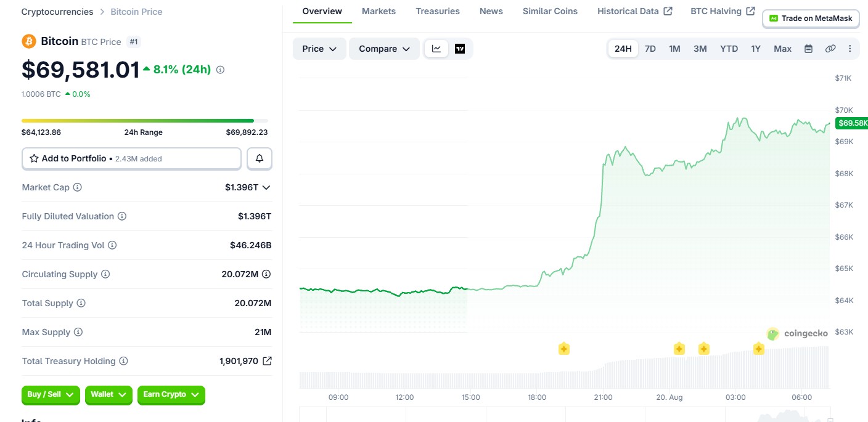Click the $46.246B trading volume value

251,245
